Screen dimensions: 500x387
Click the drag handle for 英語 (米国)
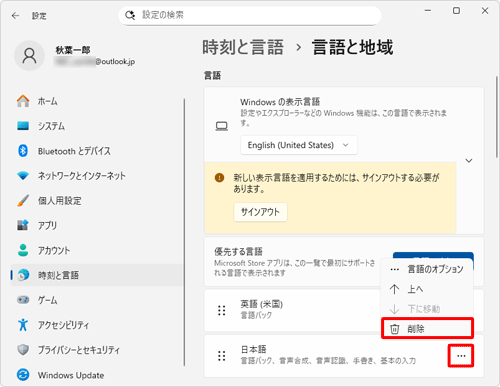221,310
